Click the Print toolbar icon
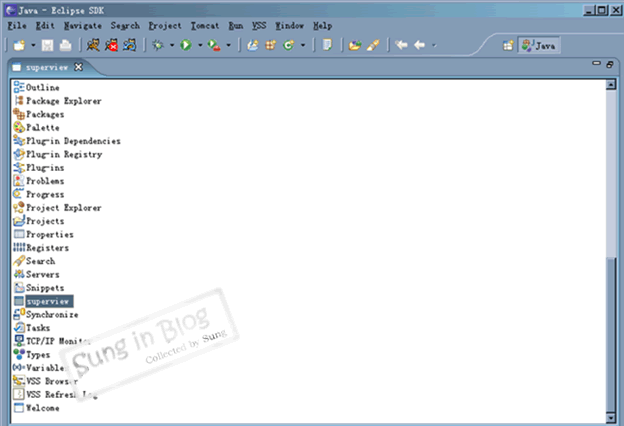 click(65, 45)
